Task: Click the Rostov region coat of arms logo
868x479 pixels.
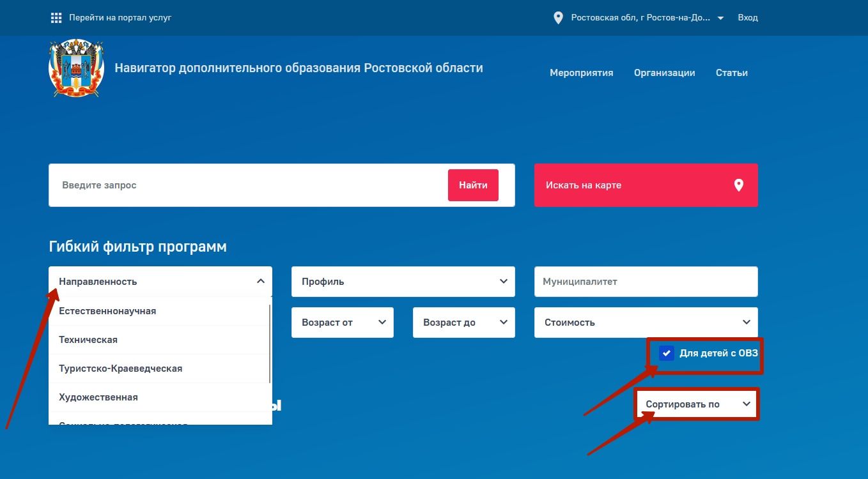Action: (76, 69)
